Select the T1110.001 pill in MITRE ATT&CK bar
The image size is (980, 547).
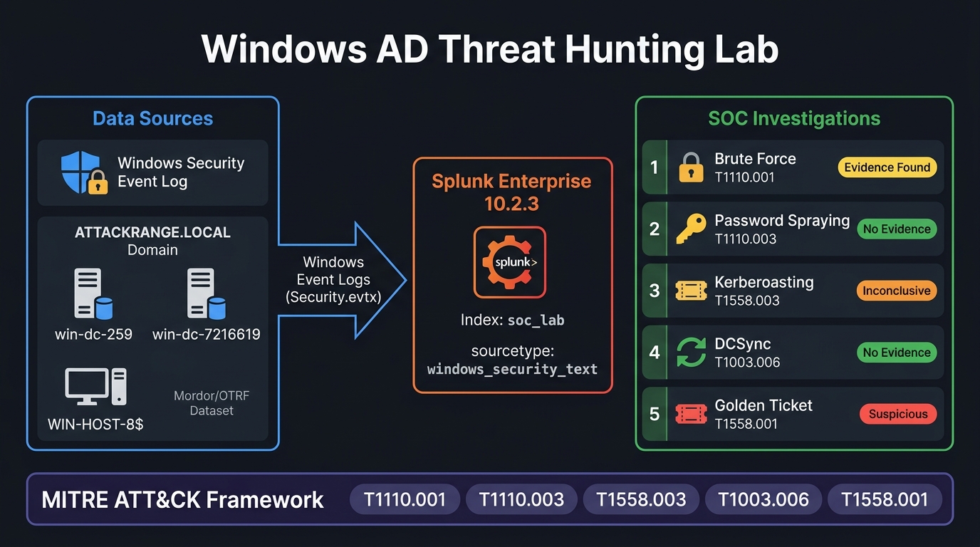(405, 499)
